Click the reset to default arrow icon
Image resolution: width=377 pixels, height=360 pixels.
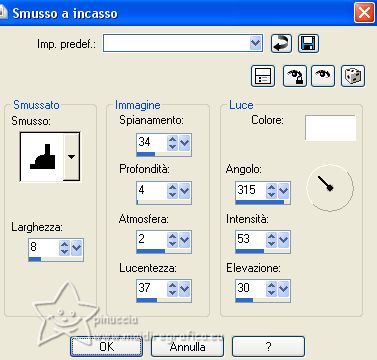click(x=281, y=44)
